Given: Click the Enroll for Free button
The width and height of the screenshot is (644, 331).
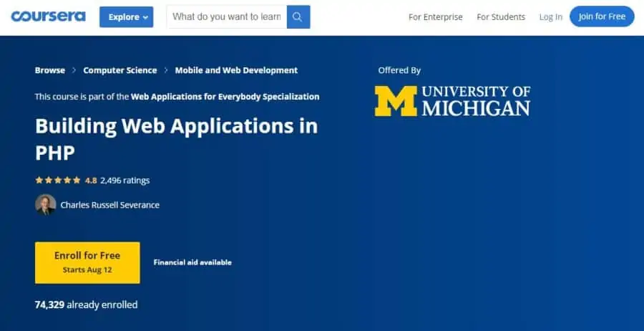Looking at the screenshot, I should 87,262.
